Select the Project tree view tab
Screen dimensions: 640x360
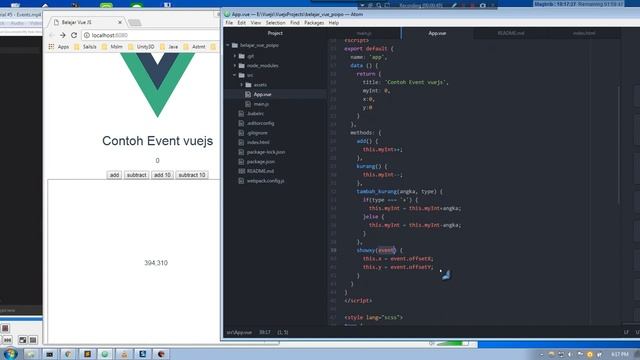[275, 33]
